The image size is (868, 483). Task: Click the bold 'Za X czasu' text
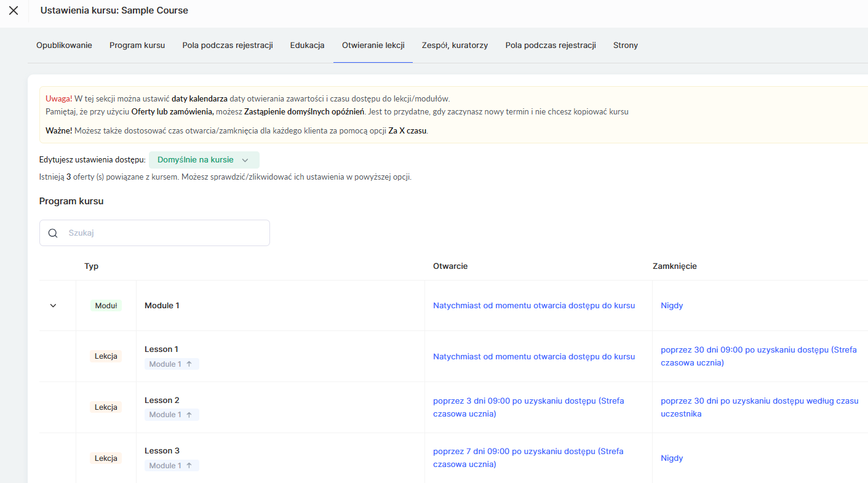tap(408, 131)
